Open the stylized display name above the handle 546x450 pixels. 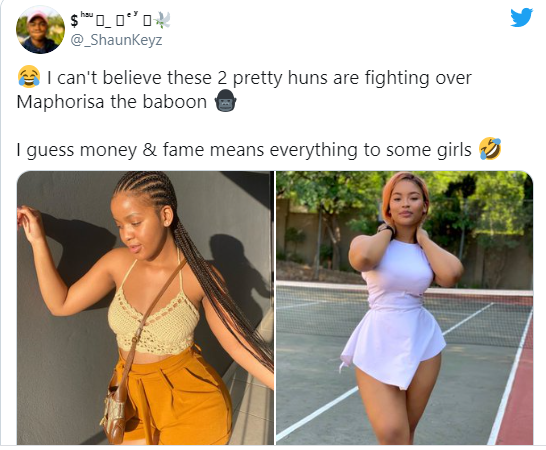click(x=120, y=20)
